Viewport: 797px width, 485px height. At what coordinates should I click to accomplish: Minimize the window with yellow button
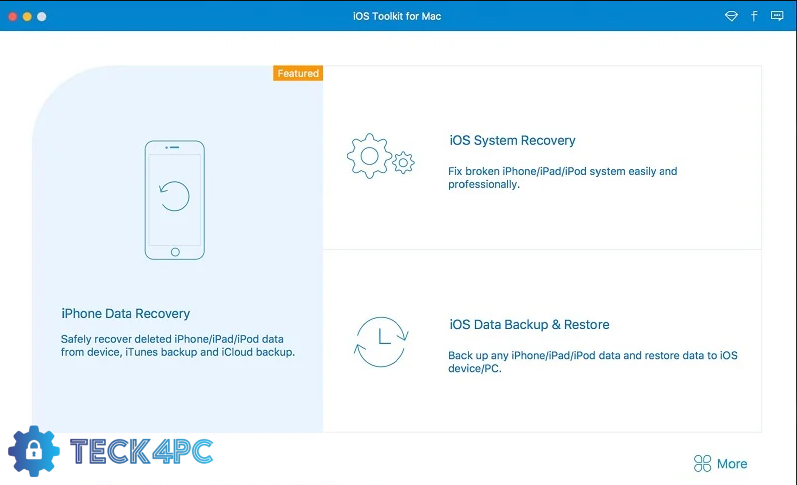(x=27, y=16)
